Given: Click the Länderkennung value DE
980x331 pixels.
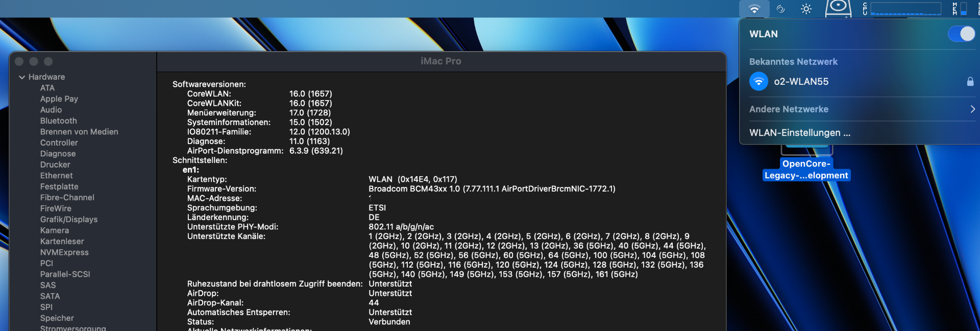Looking at the screenshot, I should coord(374,218).
